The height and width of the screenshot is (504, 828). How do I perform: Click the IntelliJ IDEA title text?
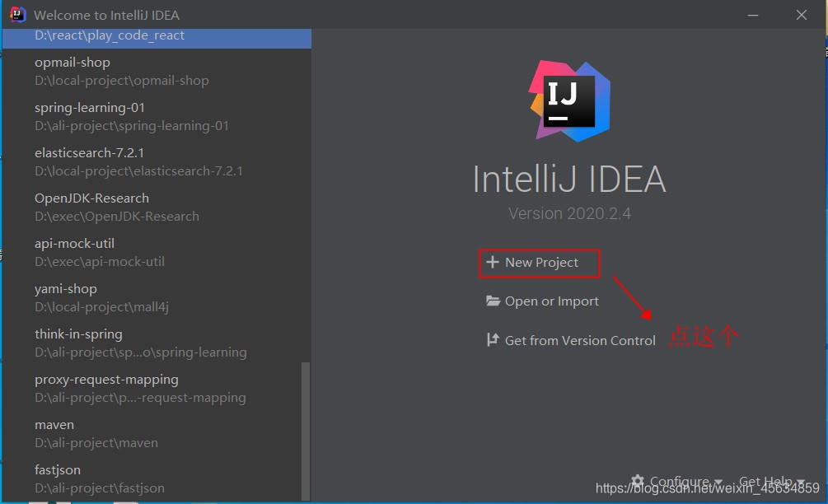(x=569, y=180)
